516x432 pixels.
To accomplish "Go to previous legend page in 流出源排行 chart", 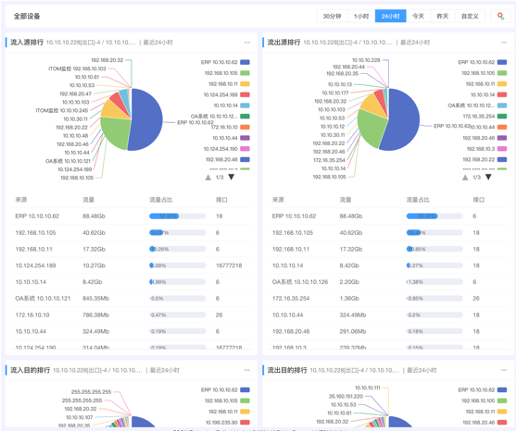I will [x=465, y=177].
